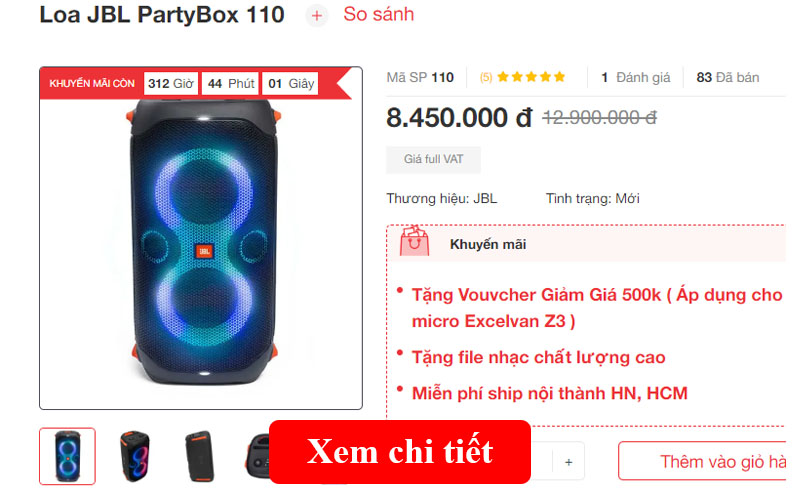Increase quantity with the plus stepper
Image resolution: width=800 pixels, height=494 pixels.
click(x=568, y=462)
